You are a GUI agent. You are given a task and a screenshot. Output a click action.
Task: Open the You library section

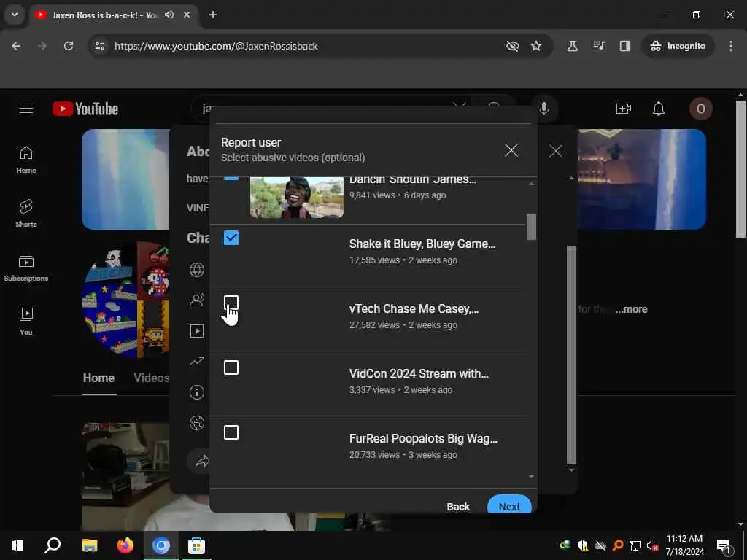tap(26, 322)
